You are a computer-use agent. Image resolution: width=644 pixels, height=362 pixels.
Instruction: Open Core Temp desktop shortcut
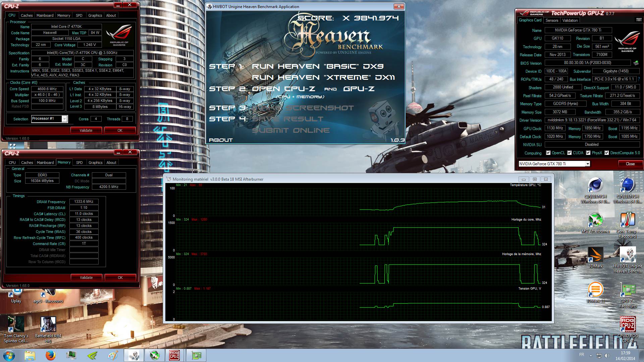[x=627, y=225]
